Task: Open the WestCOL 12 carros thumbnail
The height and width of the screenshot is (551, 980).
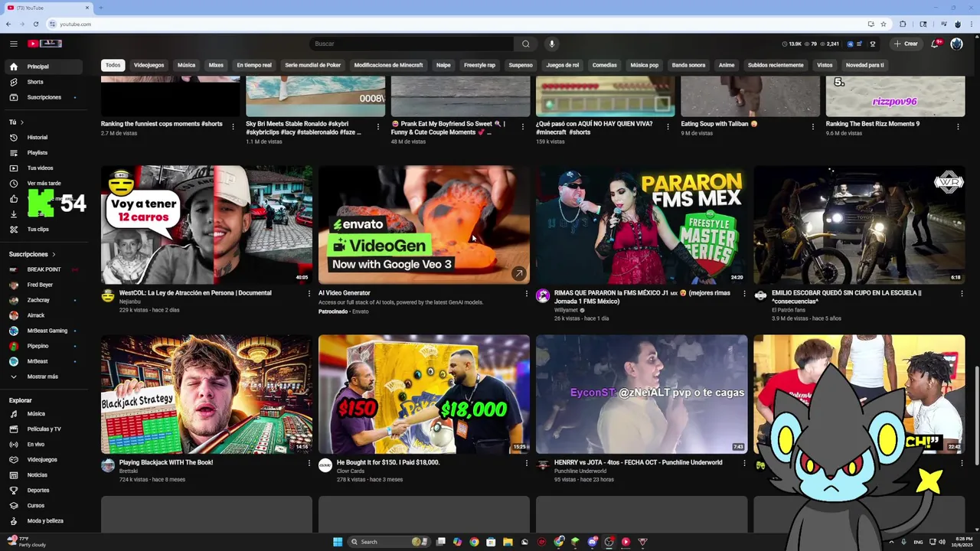Action: [x=206, y=225]
